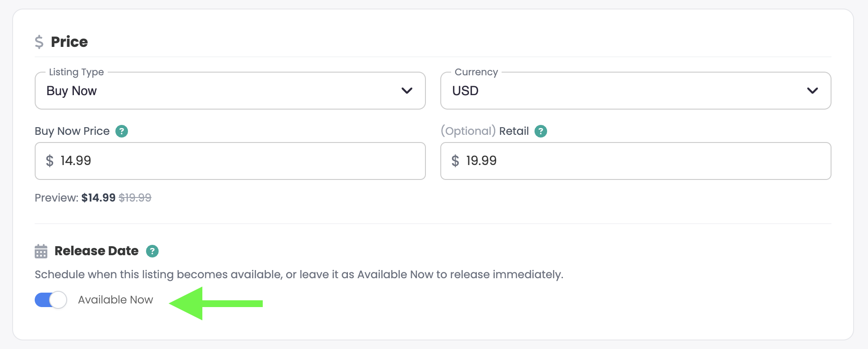Click the Buy Now Price label

[x=72, y=131]
